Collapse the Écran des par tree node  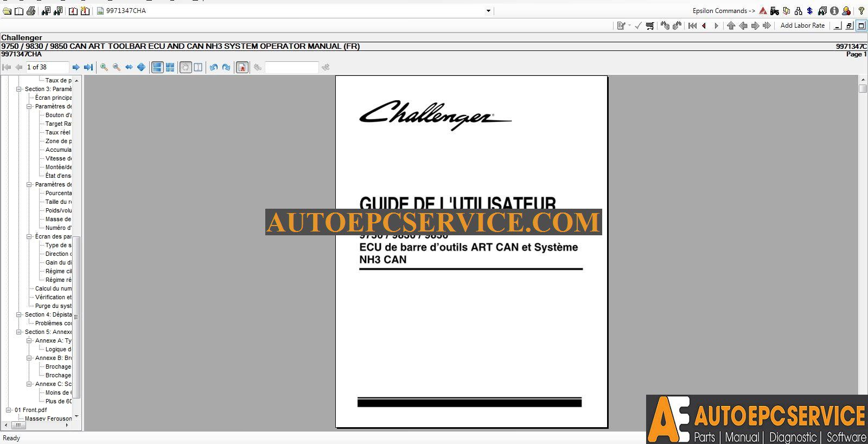click(x=29, y=236)
